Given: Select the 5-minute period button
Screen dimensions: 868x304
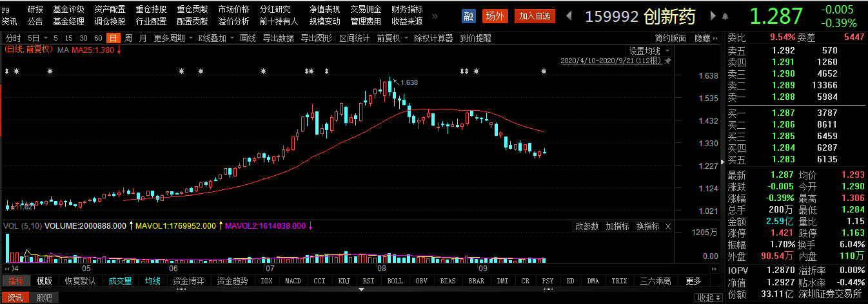Looking at the screenshot, I should coord(56,39).
